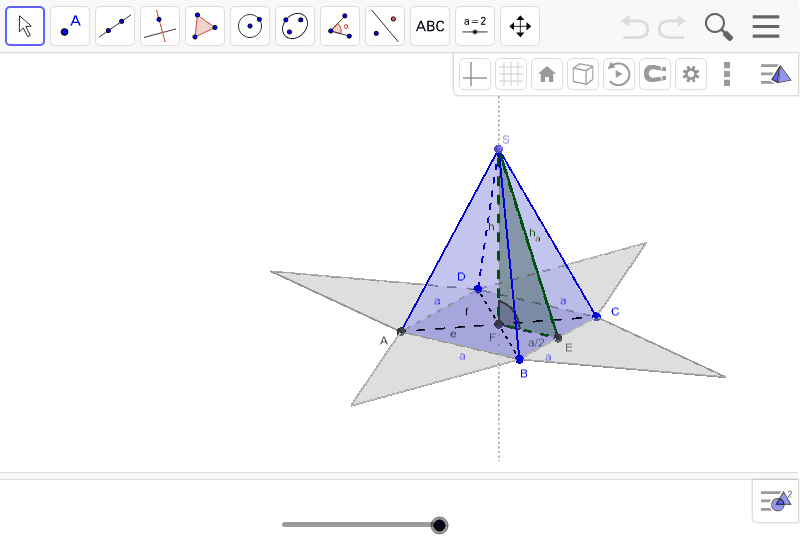Select the ABC text tool
800x550 pixels.
coord(430,26)
